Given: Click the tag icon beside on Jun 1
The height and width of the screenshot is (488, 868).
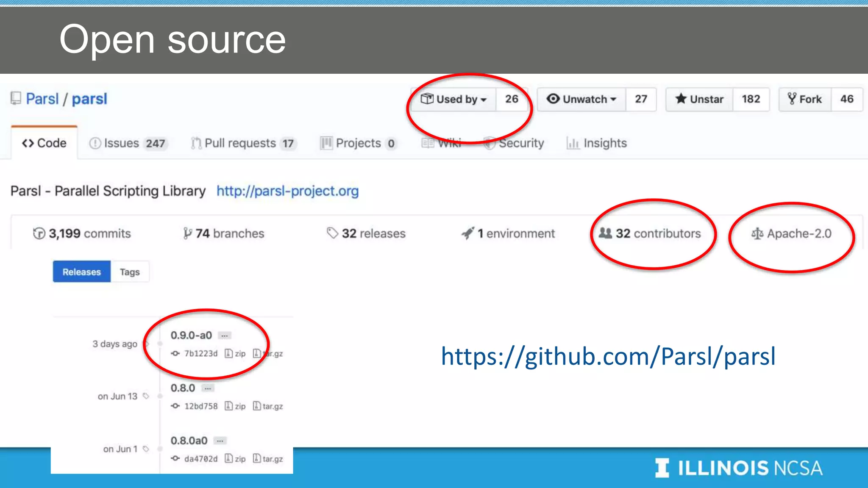Looking at the screenshot, I should 146,449.
